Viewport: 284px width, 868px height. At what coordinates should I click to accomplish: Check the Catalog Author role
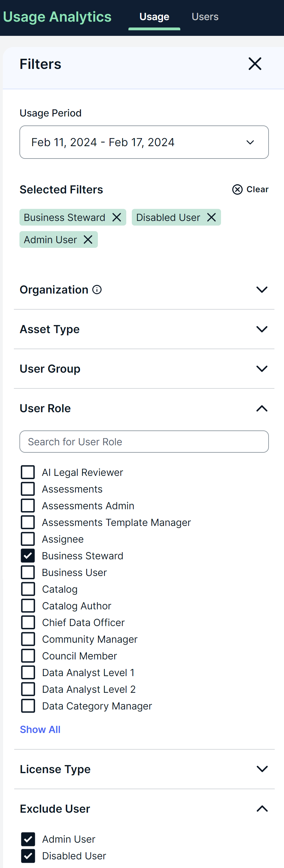click(x=28, y=606)
